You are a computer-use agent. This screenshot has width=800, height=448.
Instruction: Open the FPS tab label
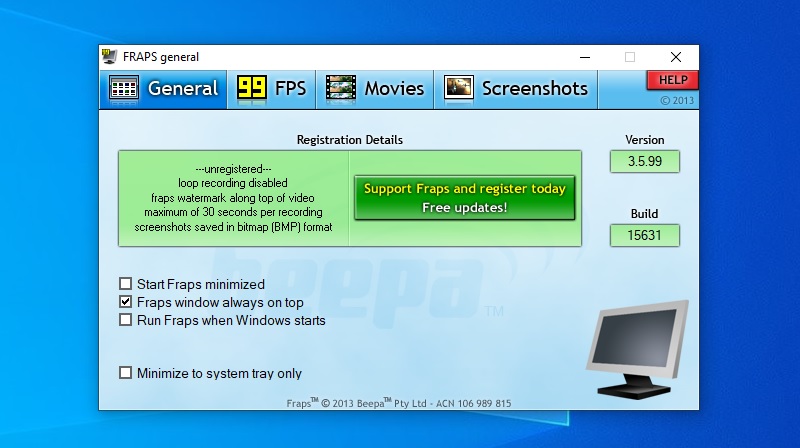(x=290, y=88)
